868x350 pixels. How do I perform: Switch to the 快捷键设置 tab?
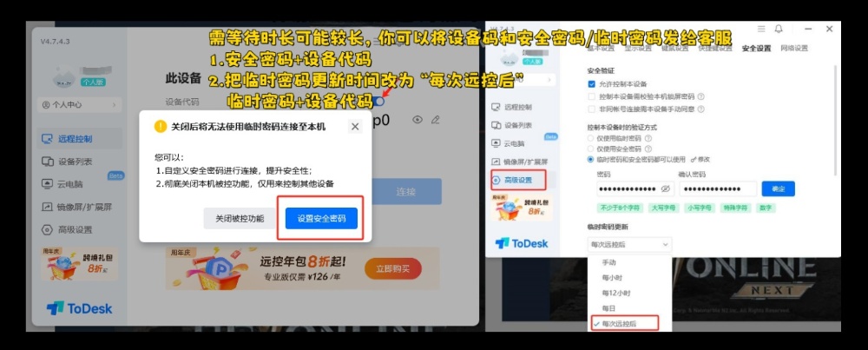coord(716,48)
